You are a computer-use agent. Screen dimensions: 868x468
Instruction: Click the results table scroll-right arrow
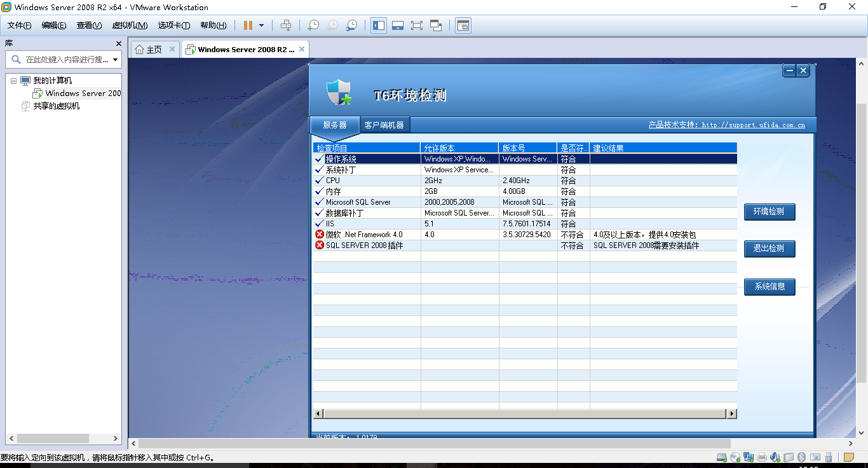click(732, 414)
